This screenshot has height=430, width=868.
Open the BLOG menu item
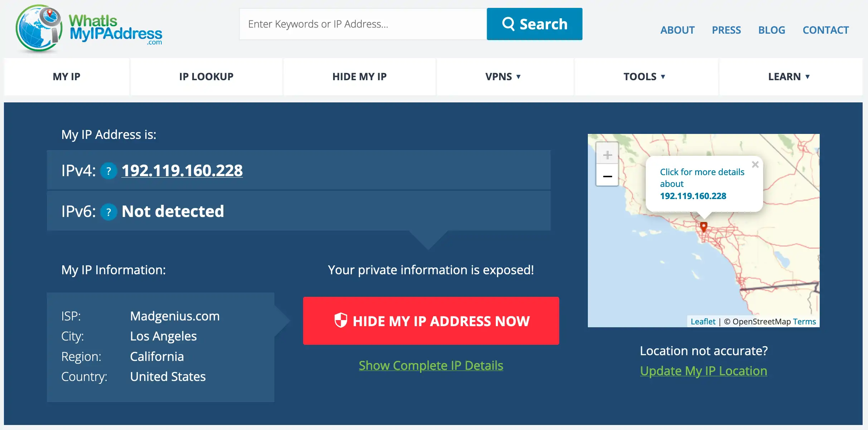pos(772,30)
